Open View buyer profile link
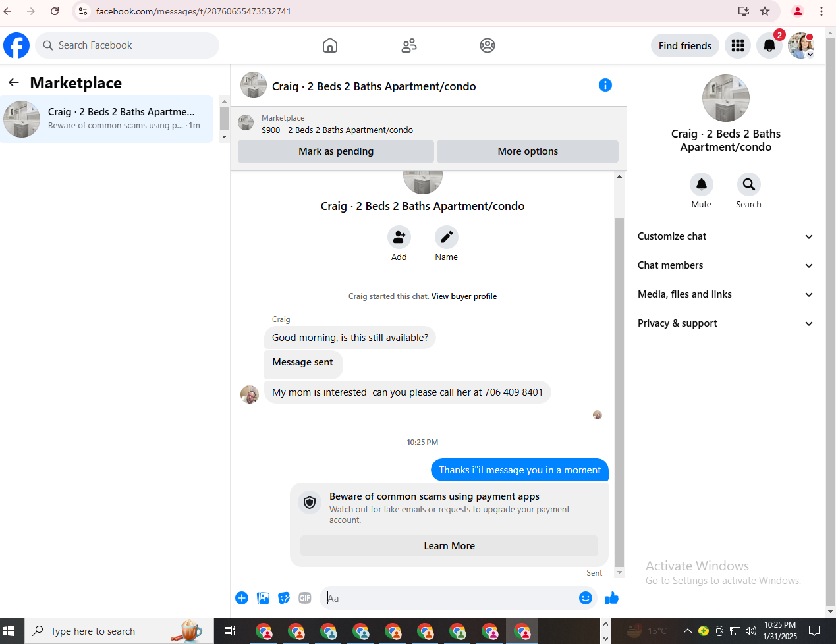The width and height of the screenshot is (836, 644). [x=464, y=296]
